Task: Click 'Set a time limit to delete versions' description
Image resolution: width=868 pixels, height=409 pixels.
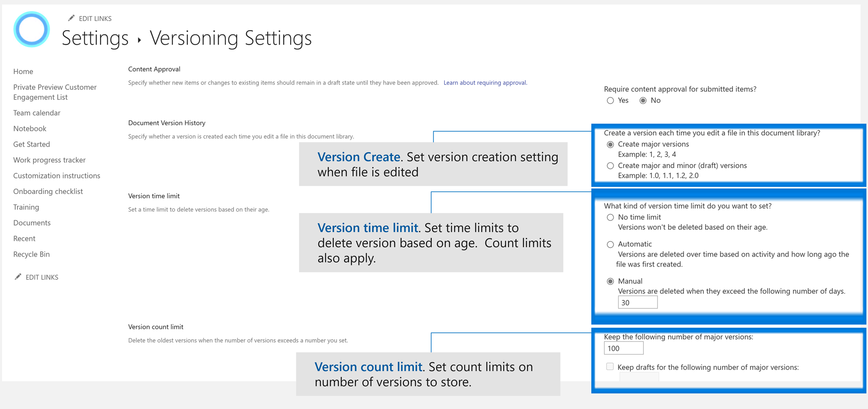Action: point(199,210)
